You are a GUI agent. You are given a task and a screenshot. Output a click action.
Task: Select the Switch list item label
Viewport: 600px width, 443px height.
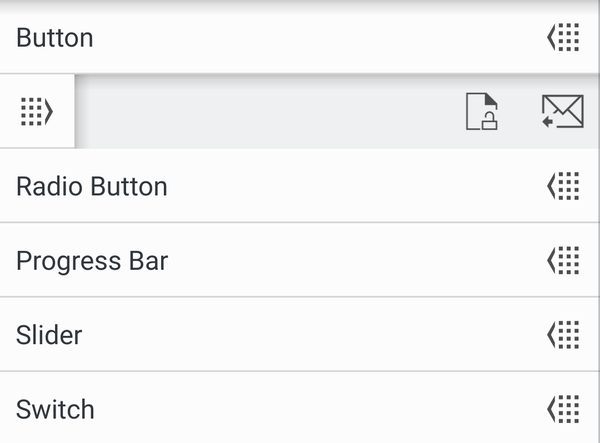click(56, 409)
